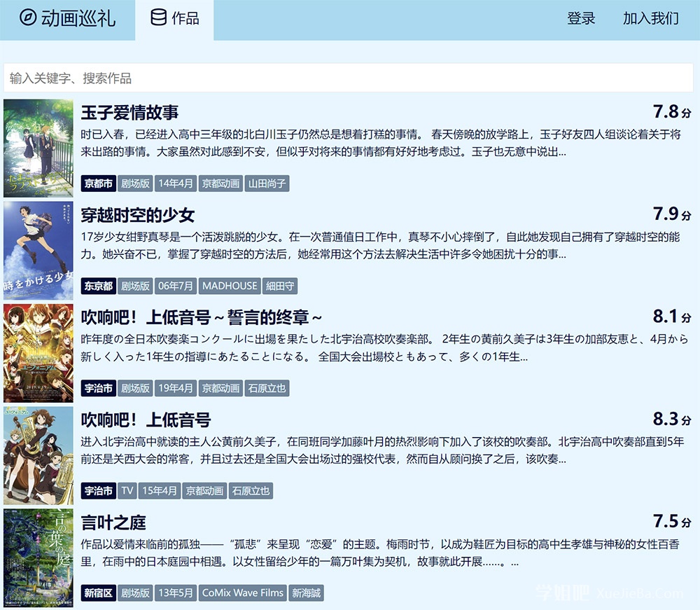
Task: Open the 穿越时空的少女 poster thumbnail
Action: click(38, 251)
